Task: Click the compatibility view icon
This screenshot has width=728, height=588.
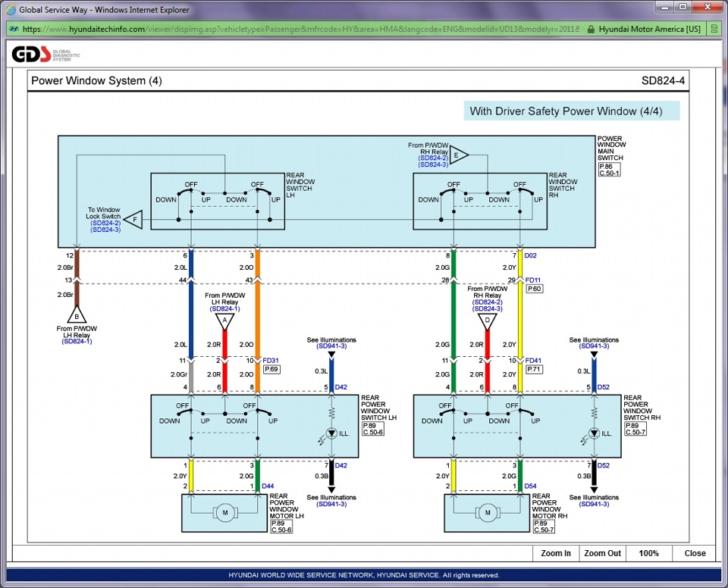Action: (x=714, y=29)
